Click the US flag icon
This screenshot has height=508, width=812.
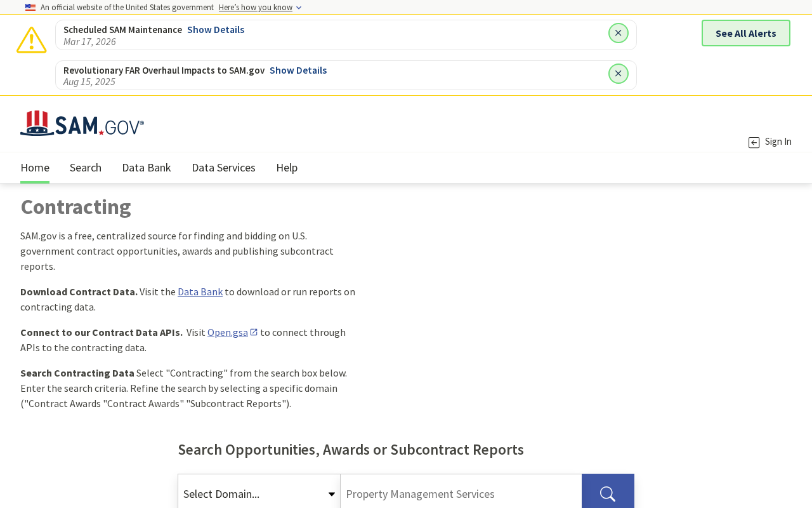[x=30, y=8]
